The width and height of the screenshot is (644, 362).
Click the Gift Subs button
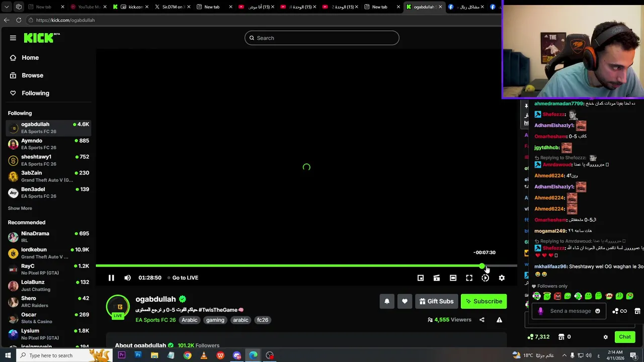[x=436, y=301]
